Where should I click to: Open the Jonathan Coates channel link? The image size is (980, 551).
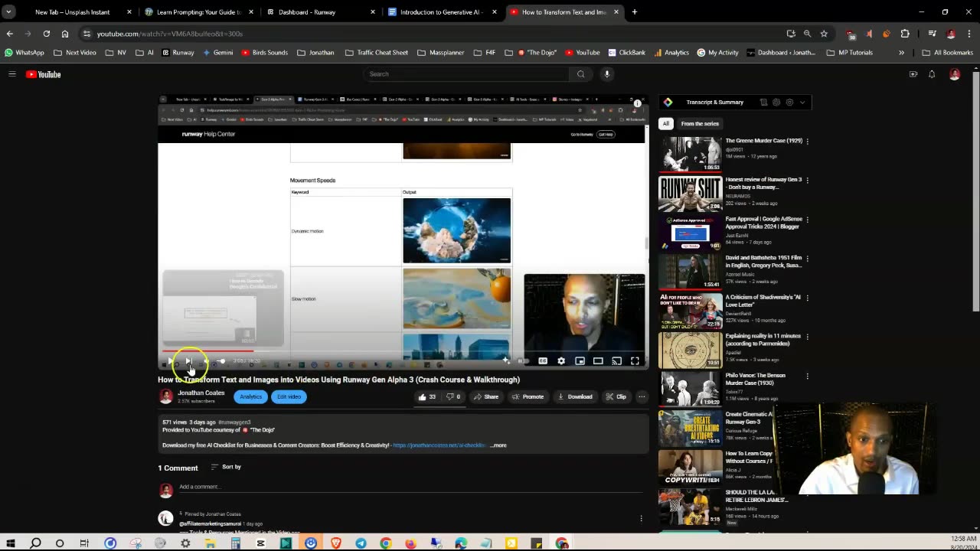(x=201, y=393)
